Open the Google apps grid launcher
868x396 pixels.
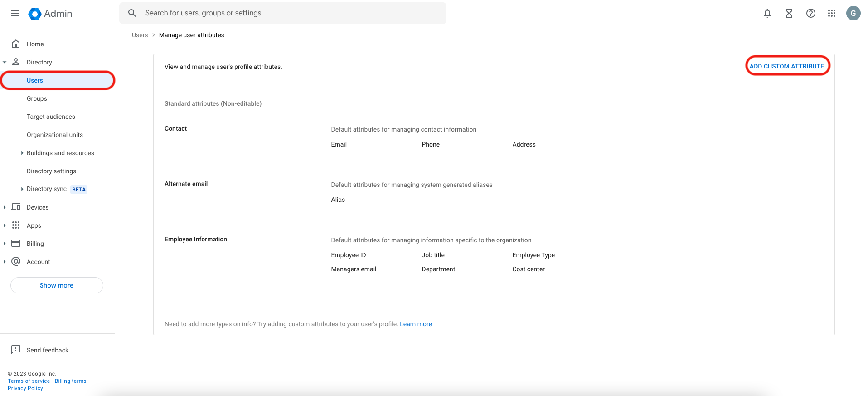coord(831,13)
